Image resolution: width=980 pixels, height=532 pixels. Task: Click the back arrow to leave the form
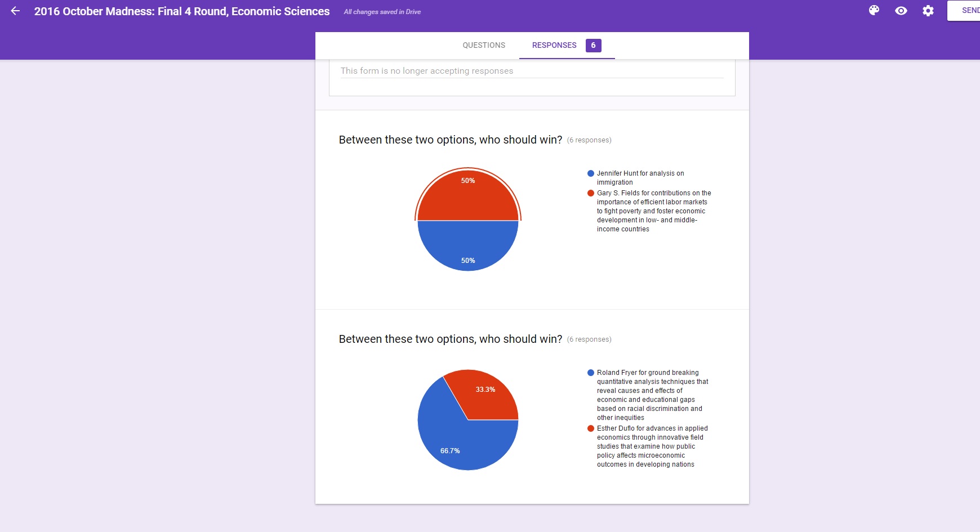click(15, 11)
